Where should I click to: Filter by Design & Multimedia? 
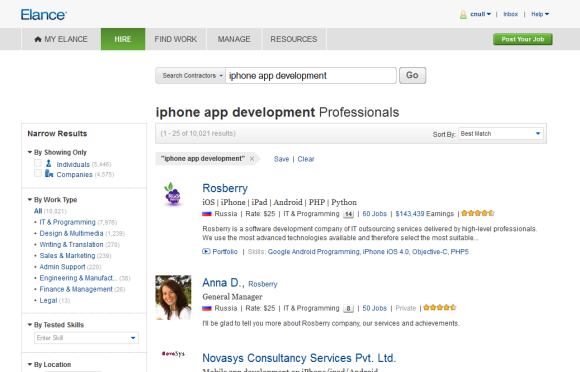point(71,233)
